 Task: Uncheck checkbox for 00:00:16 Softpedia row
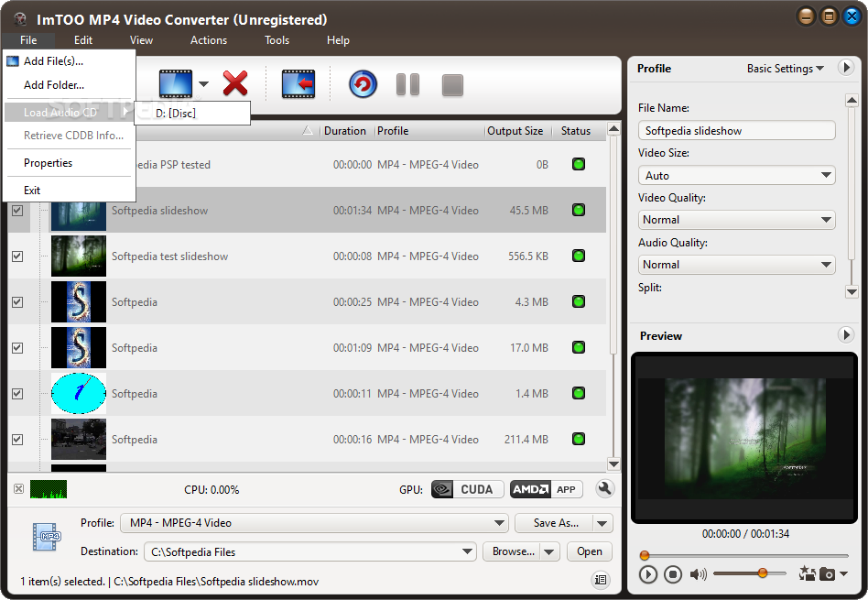(17, 440)
